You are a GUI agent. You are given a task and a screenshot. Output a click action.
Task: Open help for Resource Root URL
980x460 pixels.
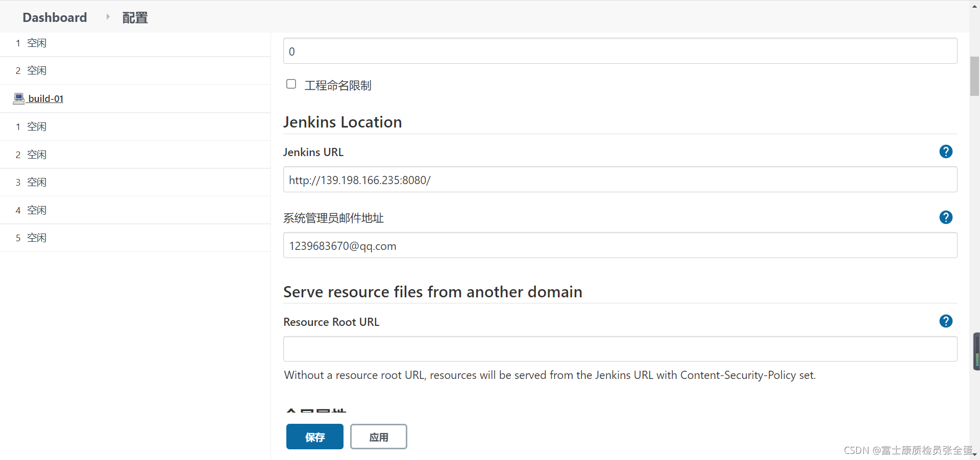(x=946, y=321)
